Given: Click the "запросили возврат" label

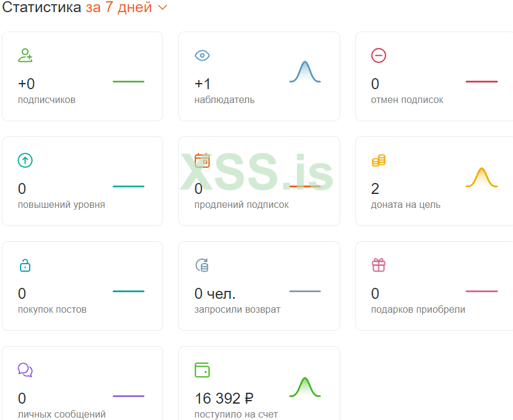Looking at the screenshot, I should (x=237, y=310).
